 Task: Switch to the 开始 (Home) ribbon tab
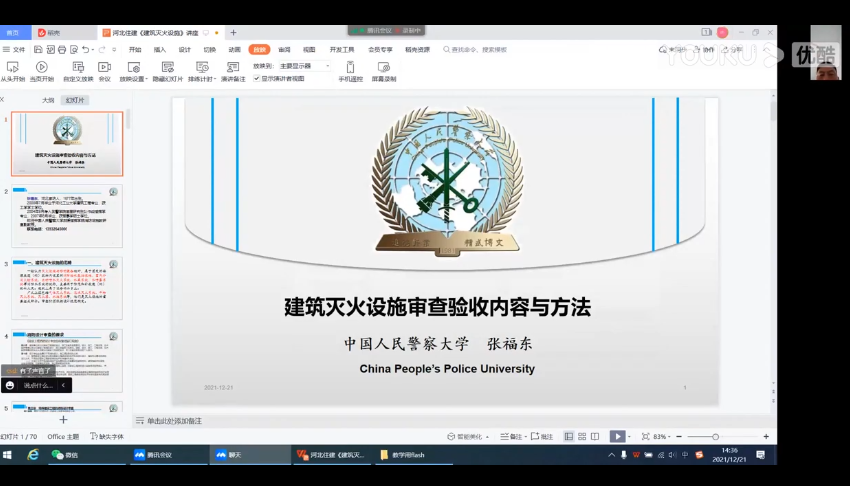(x=135, y=49)
